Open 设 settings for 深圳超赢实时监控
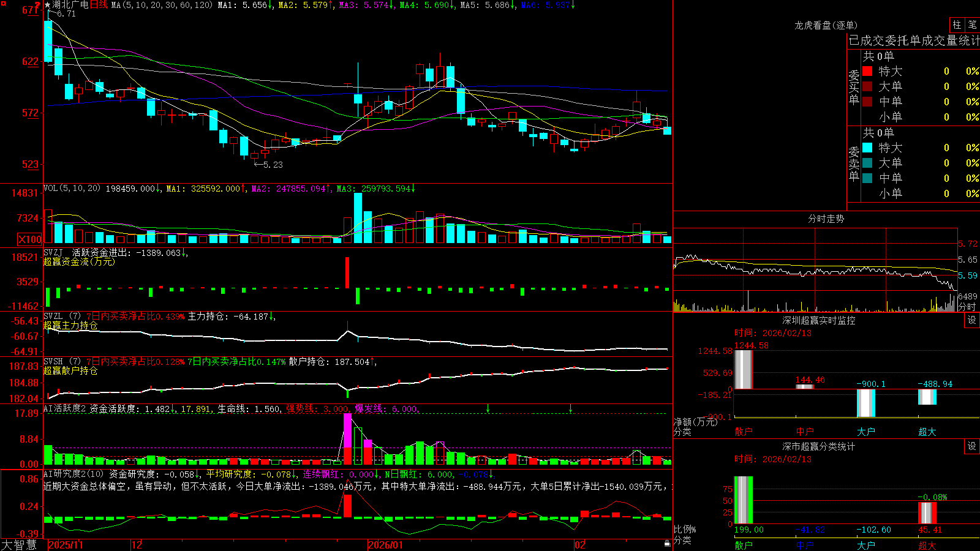The height and width of the screenshot is (551, 980). [x=972, y=320]
